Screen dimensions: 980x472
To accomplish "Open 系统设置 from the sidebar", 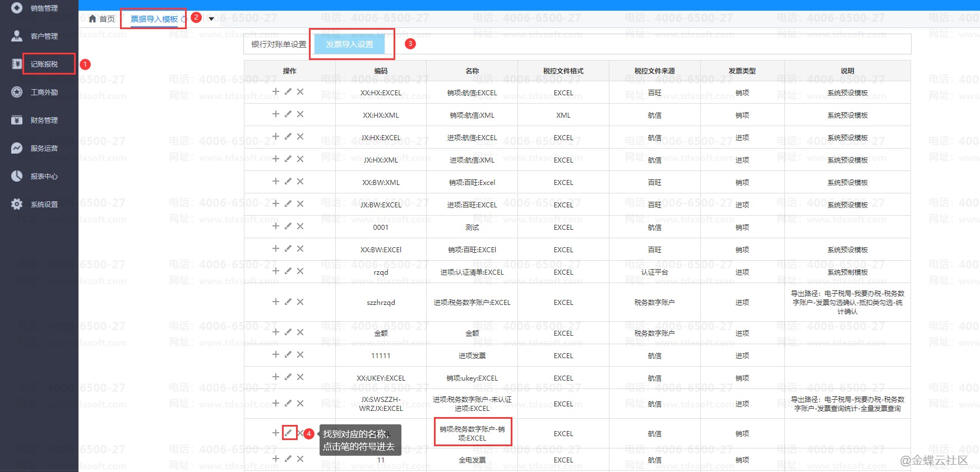I will (x=44, y=204).
